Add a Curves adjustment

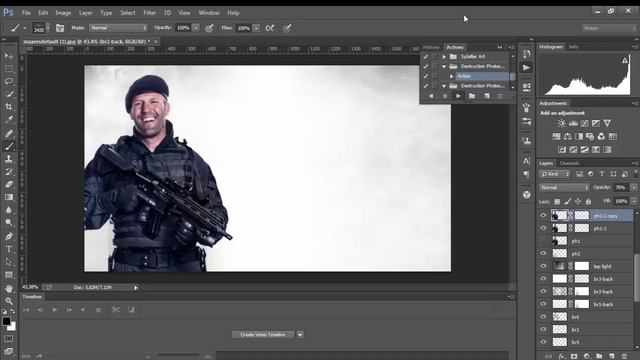584,123
